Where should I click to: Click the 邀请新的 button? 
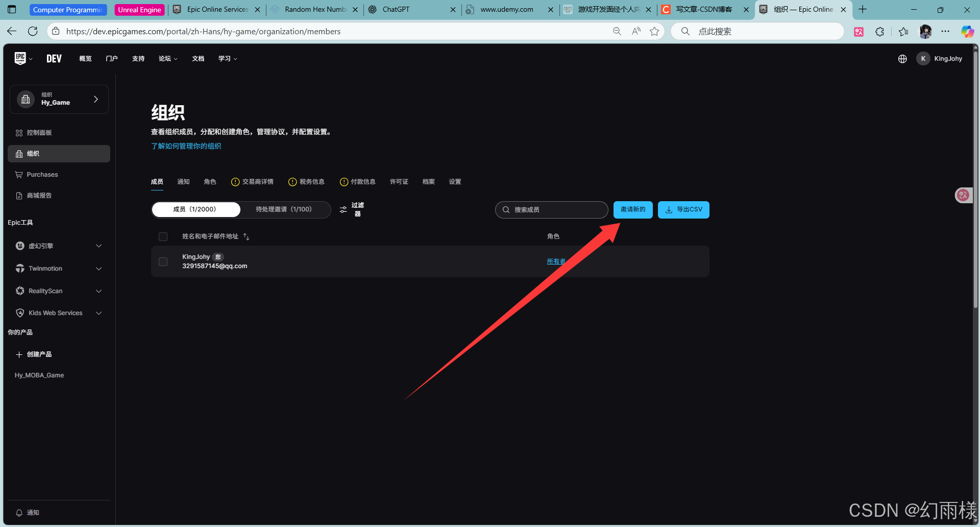[x=633, y=210]
